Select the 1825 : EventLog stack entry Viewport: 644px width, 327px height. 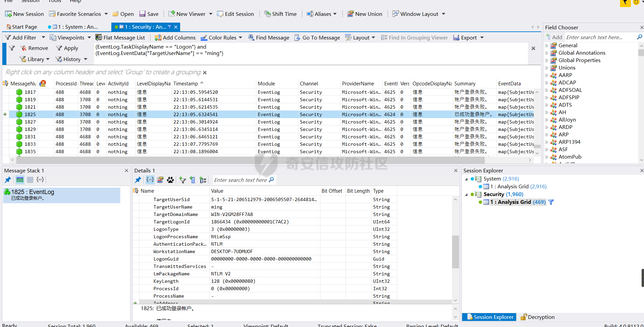62,195
